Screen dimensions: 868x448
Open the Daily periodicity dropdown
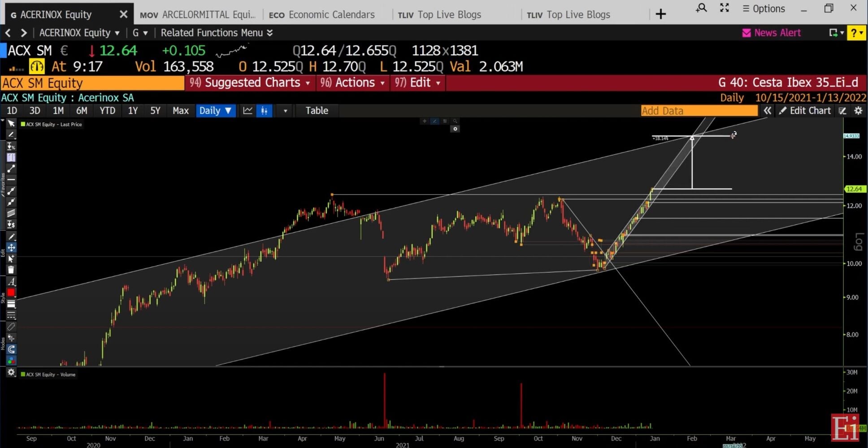[216, 111]
